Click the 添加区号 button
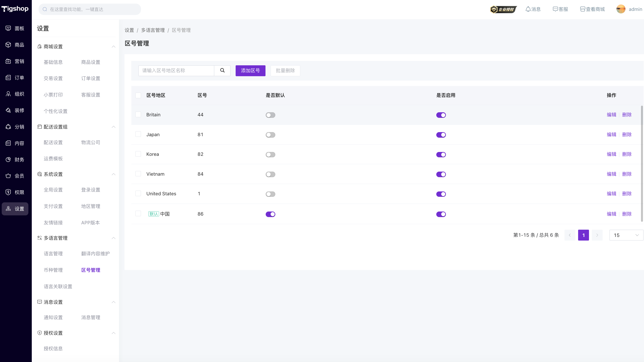 (250, 71)
